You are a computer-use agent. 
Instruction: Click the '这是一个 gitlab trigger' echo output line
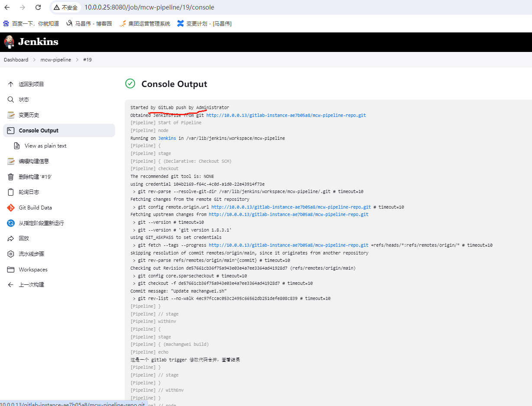coord(185,360)
